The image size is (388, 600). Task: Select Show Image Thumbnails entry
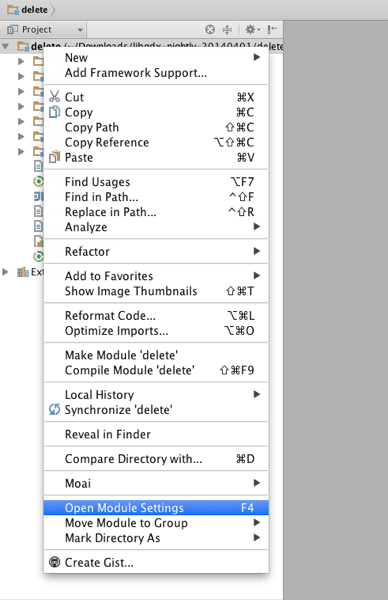(x=156, y=291)
